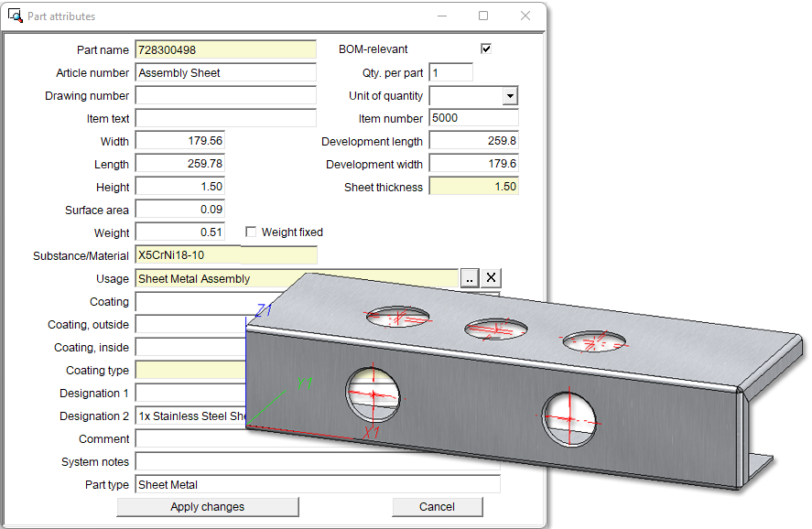Click the Comment input field
Screen dimensions: 812x529
click(190, 438)
